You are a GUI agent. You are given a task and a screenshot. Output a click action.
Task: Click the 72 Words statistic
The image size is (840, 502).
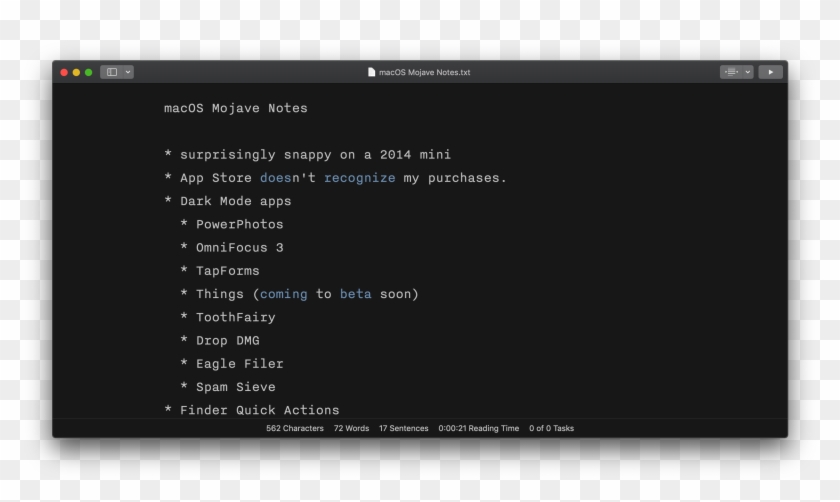351,428
